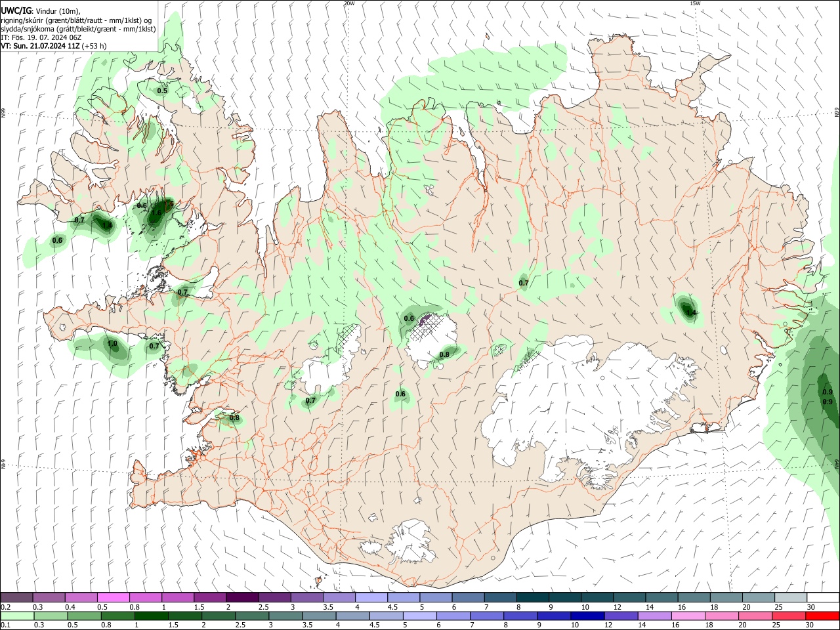Pick the rain scale swatch labeled 2.5
This screenshot has width=840, height=630.
251,616
